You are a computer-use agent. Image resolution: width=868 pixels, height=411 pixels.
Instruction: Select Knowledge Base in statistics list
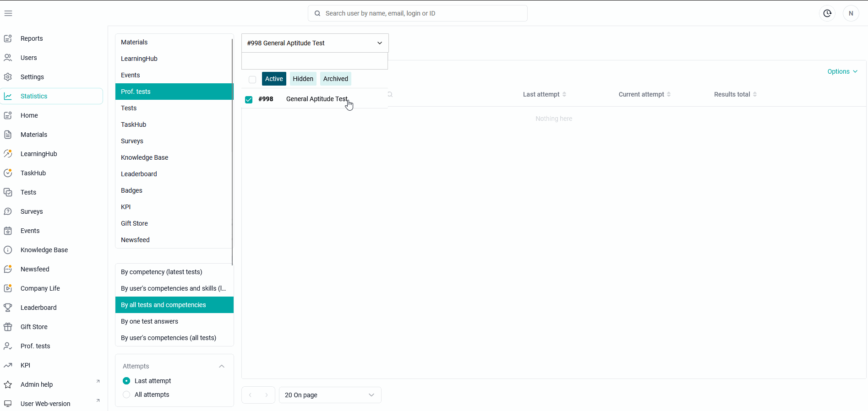tap(174, 157)
